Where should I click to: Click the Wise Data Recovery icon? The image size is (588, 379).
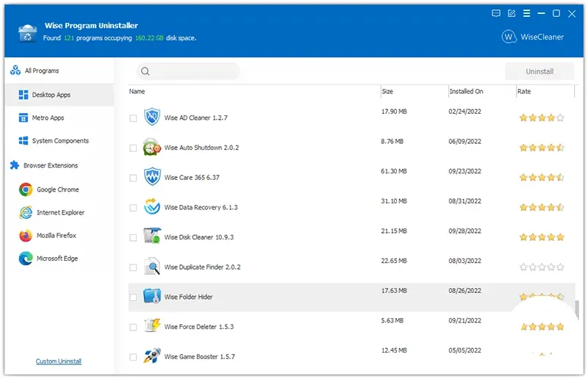coord(152,206)
